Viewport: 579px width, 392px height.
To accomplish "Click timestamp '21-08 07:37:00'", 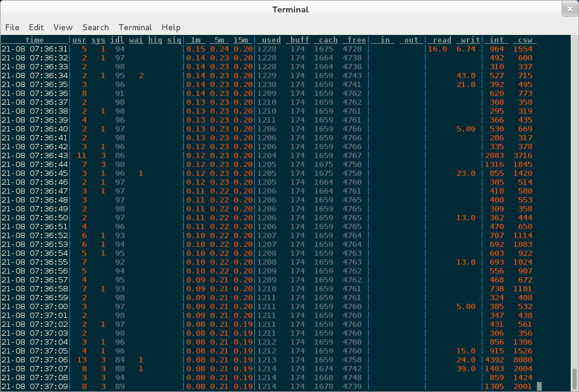I will click(34, 307).
